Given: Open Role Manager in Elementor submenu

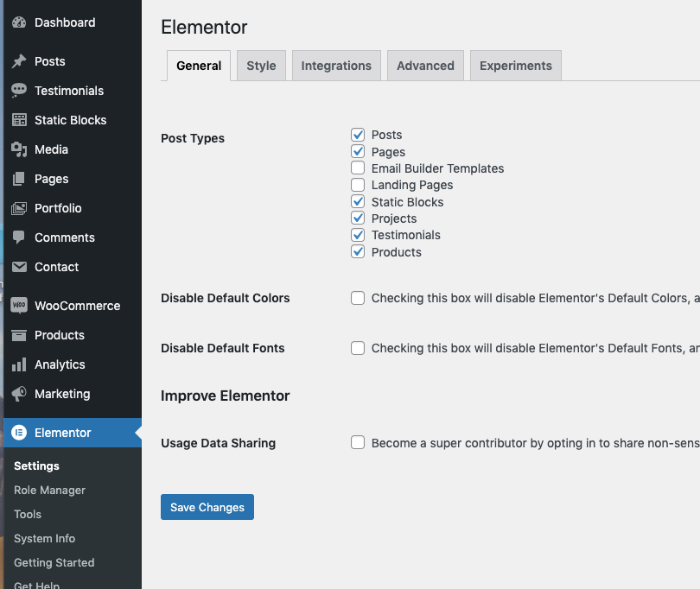Looking at the screenshot, I should coord(49,490).
